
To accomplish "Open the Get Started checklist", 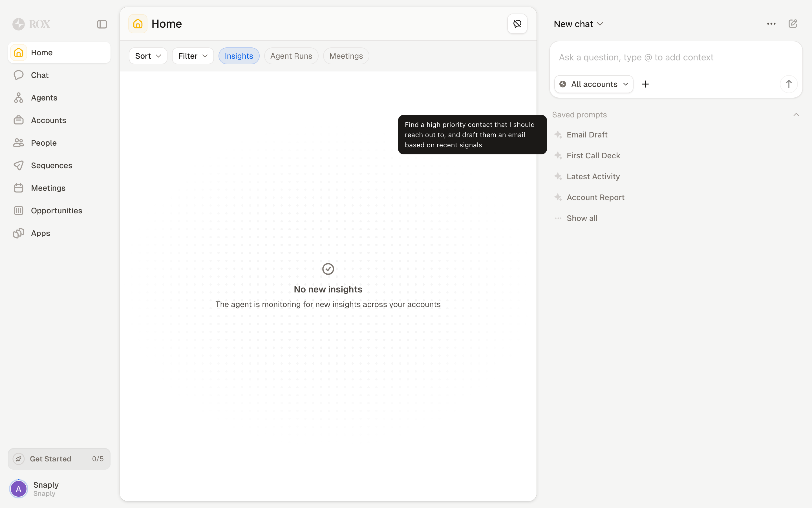I will (x=59, y=459).
